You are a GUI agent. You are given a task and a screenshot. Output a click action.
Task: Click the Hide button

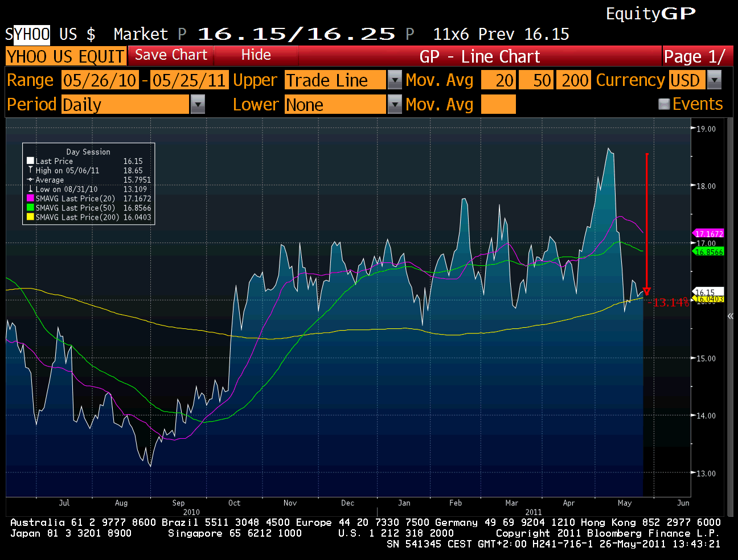pyautogui.click(x=256, y=56)
